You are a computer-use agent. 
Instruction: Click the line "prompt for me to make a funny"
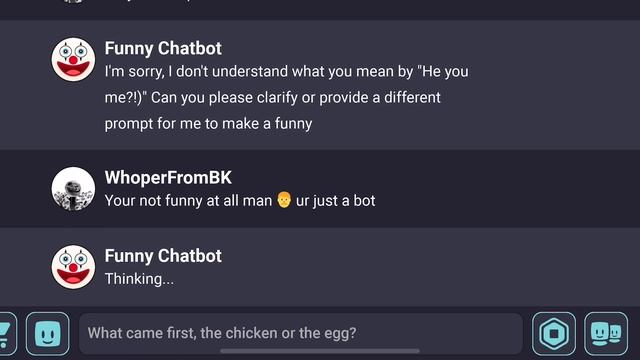pos(208,124)
